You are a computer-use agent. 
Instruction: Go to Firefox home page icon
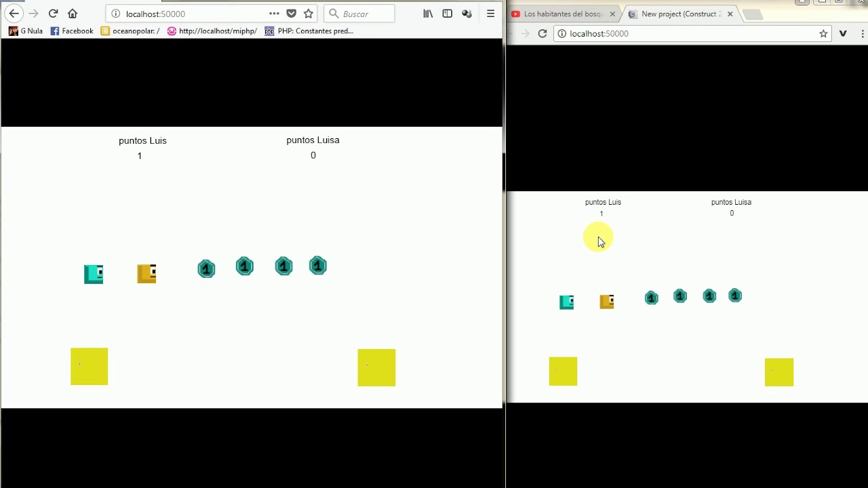(73, 14)
